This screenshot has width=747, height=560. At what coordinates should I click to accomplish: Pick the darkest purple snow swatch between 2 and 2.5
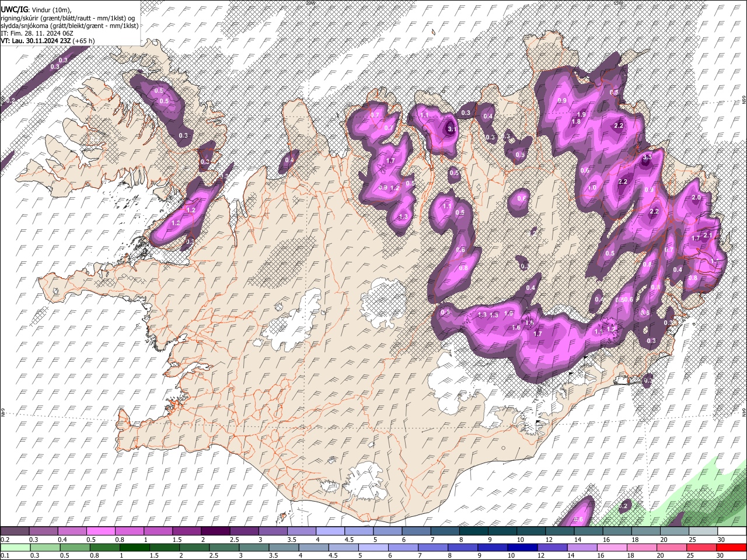coord(215,531)
